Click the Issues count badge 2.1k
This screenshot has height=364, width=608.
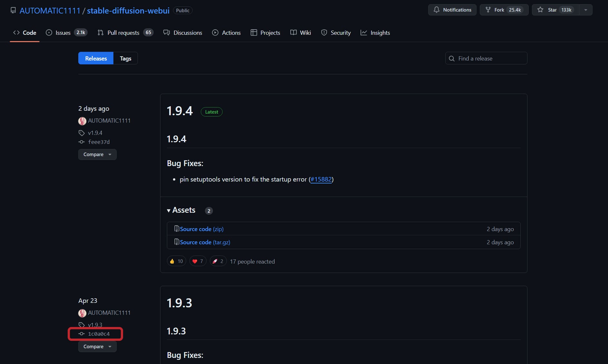click(81, 33)
